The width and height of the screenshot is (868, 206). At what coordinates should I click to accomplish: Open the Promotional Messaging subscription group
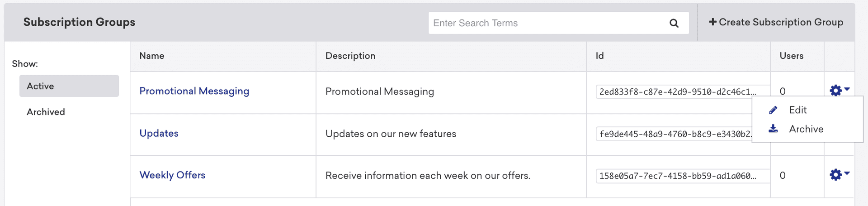tap(194, 91)
